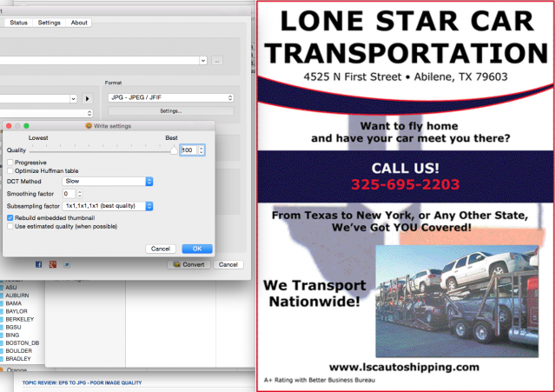
Task: Open the DCT Method dropdown
Action: point(108,182)
